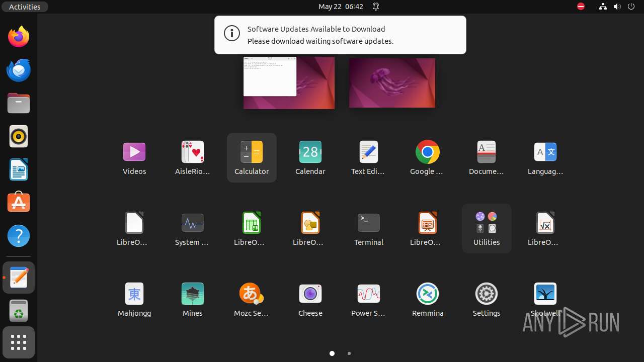This screenshot has height=362, width=644.
Task: Open Power Statistics
Action: [369, 299]
